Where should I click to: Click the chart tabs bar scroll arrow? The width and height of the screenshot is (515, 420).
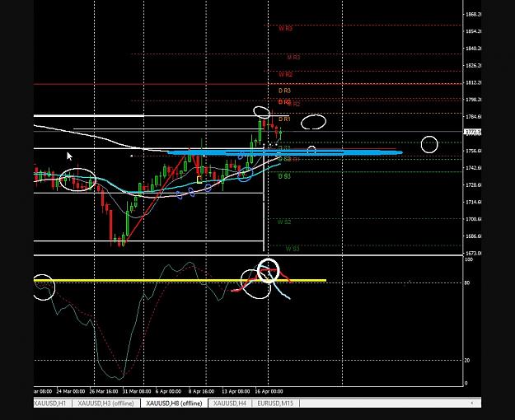[472, 403]
